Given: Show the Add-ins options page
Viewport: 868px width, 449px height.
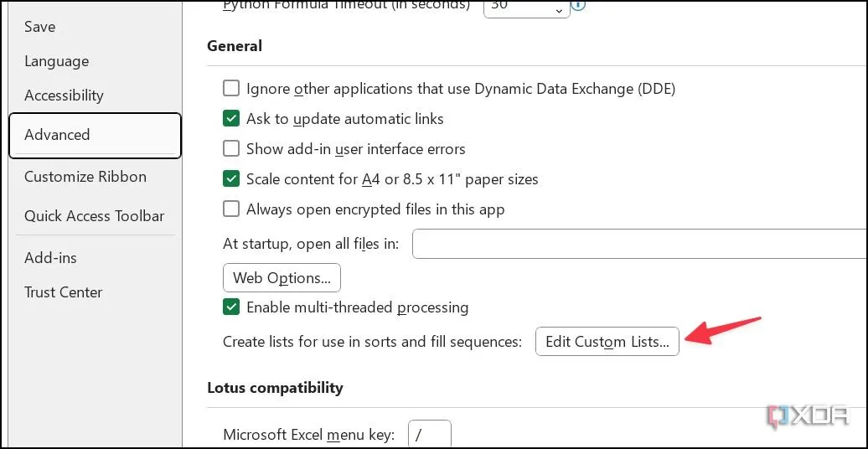Looking at the screenshot, I should (50, 258).
